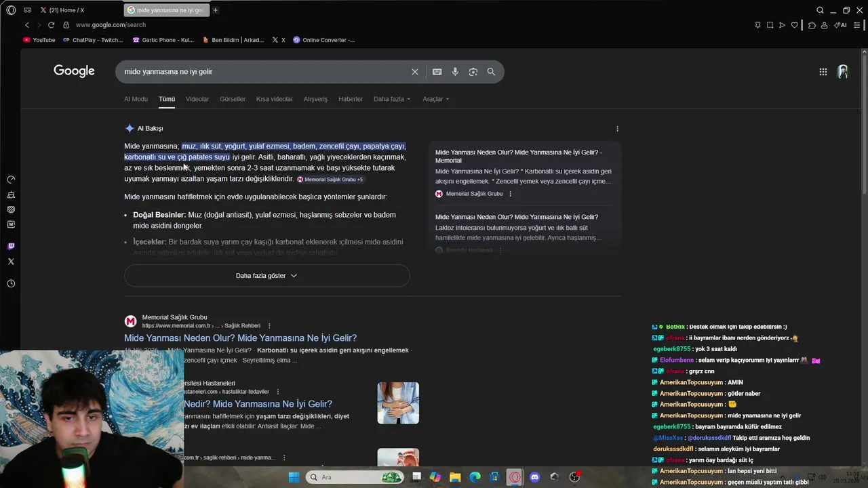Start voice search with microphone icon
868x488 pixels.
click(x=455, y=72)
